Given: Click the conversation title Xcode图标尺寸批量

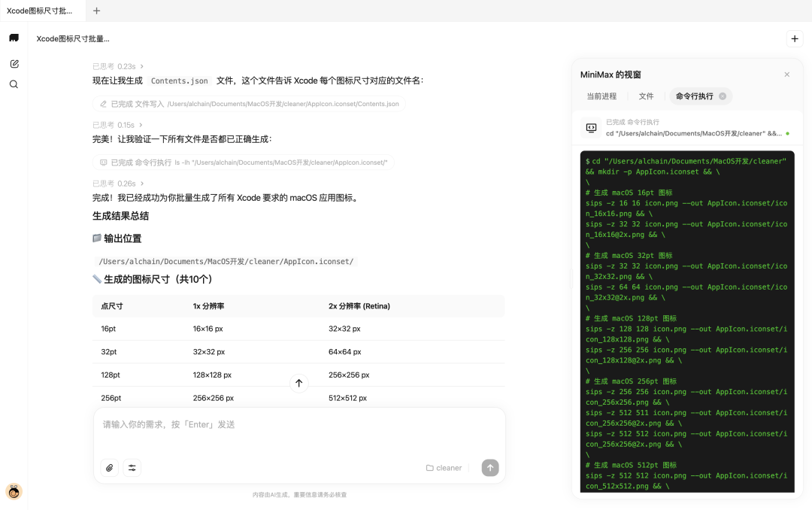Looking at the screenshot, I should point(73,39).
